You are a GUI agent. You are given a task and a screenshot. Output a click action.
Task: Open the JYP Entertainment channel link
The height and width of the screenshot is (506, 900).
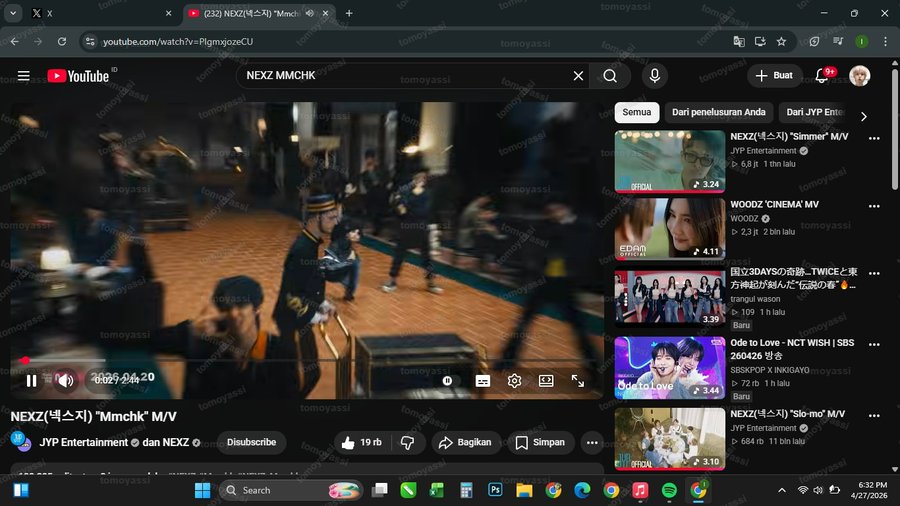pyautogui.click(x=84, y=442)
